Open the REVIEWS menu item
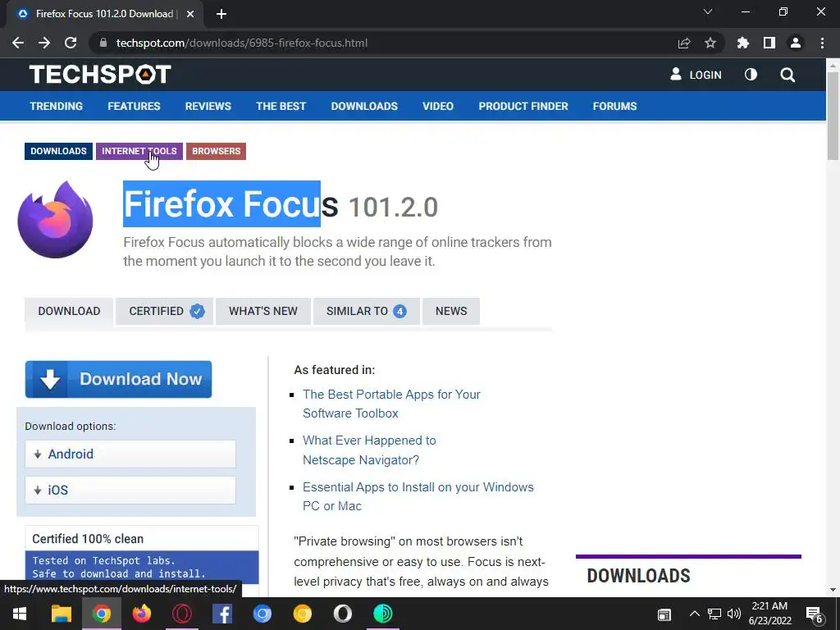The image size is (840, 630). [x=208, y=106]
